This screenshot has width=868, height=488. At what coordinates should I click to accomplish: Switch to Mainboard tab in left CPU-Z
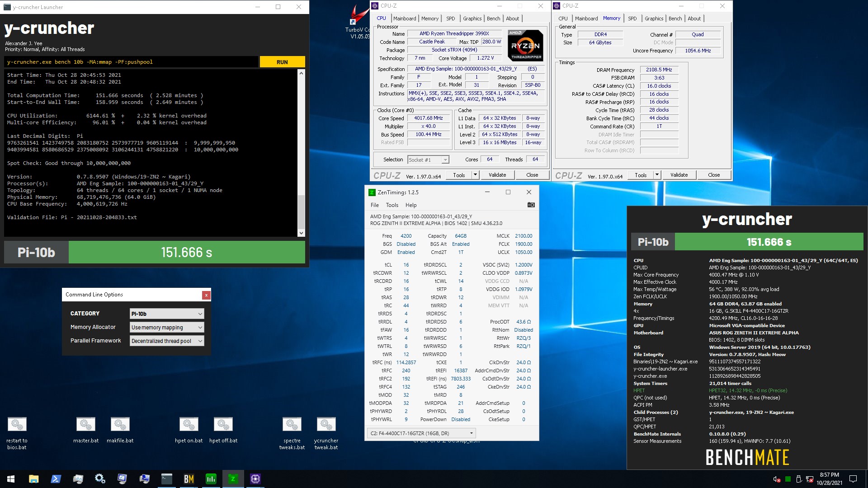405,19
